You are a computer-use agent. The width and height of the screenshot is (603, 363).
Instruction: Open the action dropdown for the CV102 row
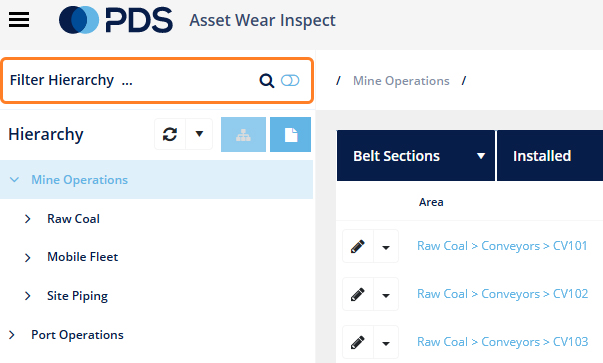[386, 294]
